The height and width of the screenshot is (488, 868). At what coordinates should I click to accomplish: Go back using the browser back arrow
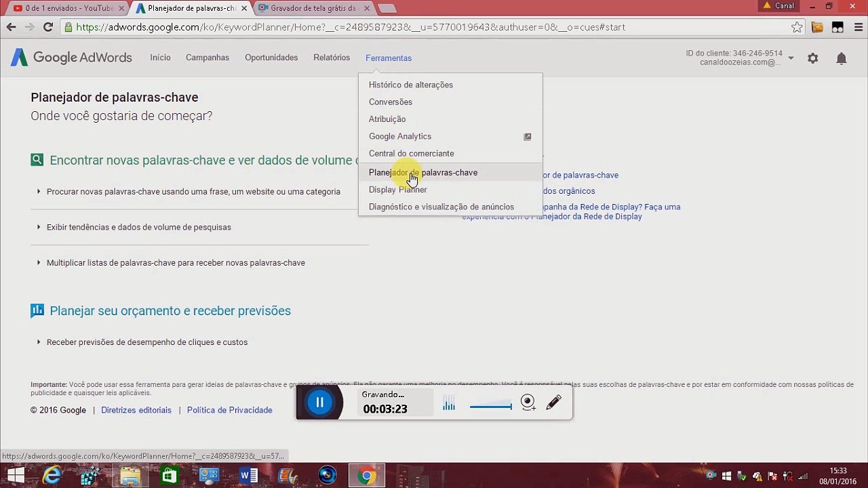(x=11, y=27)
